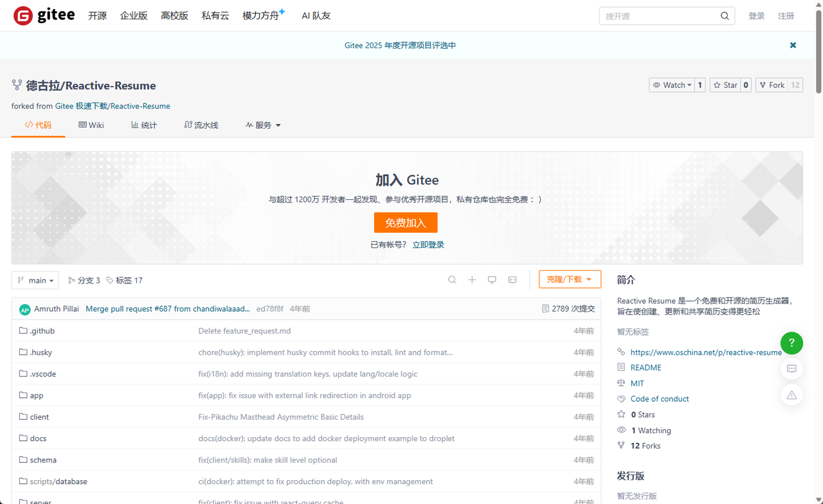
Task: Expand the 克隆/下载 dropdown button
Action: click(570, 279)
